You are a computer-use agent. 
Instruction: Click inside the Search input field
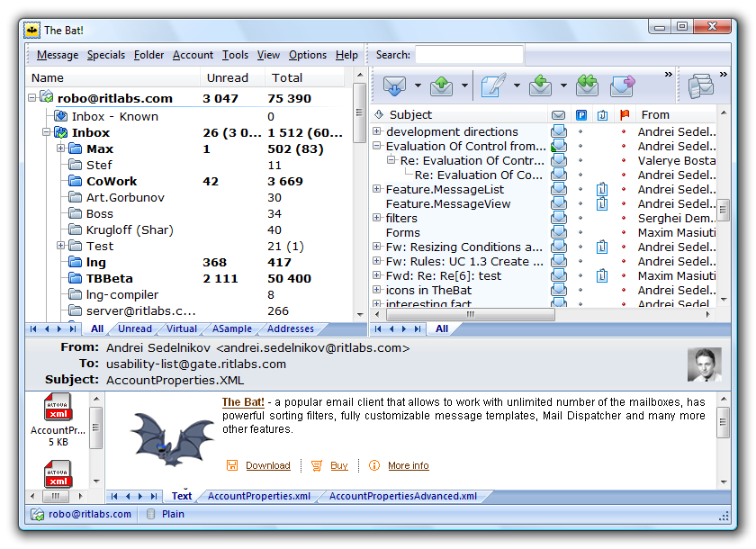point(469,55)
